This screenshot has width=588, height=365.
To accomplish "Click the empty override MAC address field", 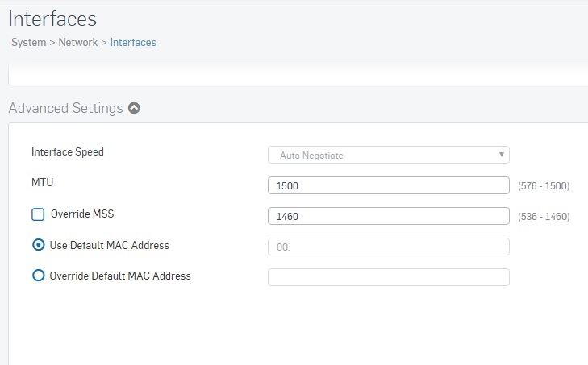I will point(389,277).
